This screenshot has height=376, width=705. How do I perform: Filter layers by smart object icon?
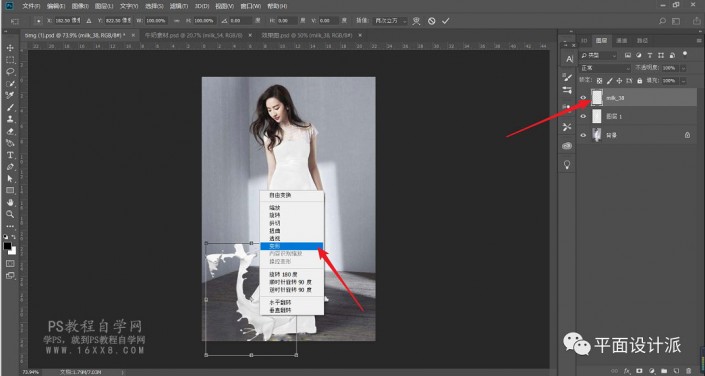point(672,55)
